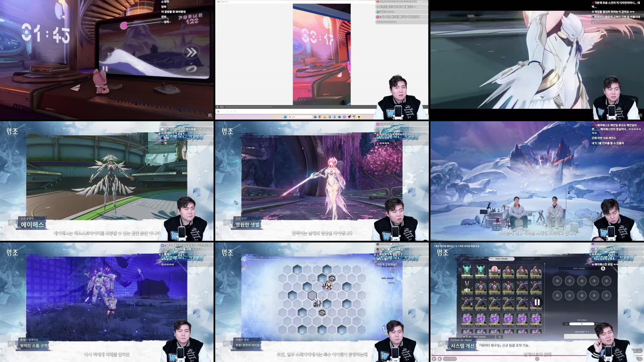Open KakaoTalk from the Windows taskbar
The width and height of the screenshot is (644, 362).
tap(359, 117)
